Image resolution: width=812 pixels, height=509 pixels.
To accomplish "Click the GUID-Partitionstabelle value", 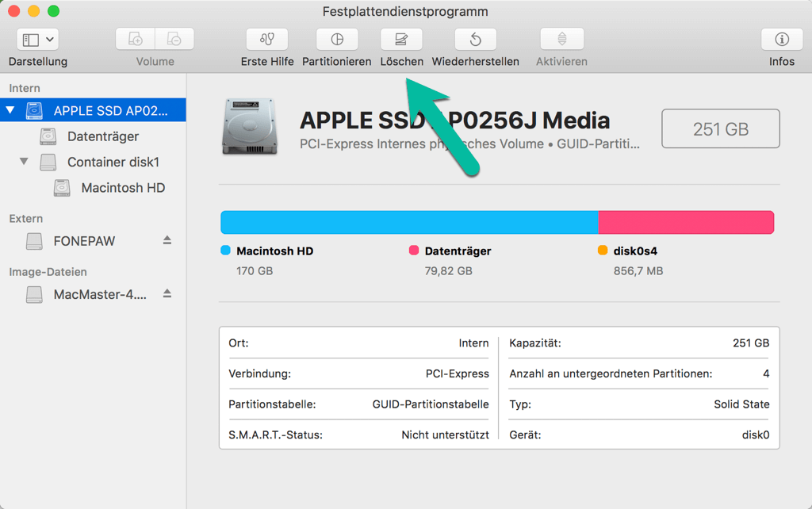I will coord(431,404).
